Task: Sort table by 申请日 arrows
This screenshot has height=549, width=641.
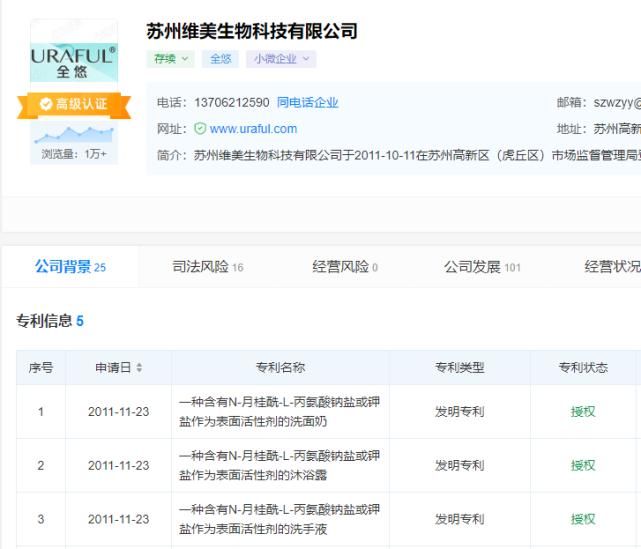Action: pos(139,367)
